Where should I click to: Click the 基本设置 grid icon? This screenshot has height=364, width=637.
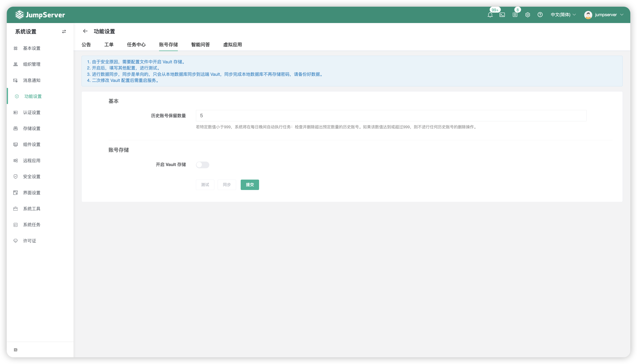15,48
